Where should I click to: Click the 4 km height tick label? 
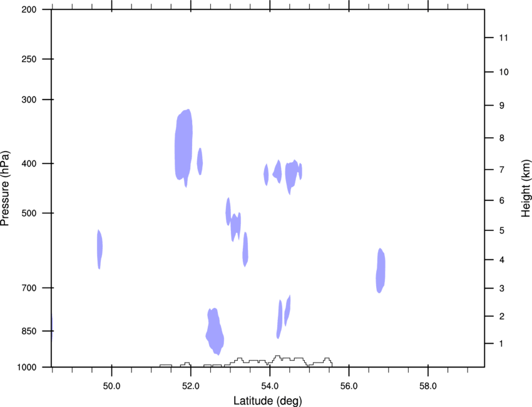click(x=502, y=260)
